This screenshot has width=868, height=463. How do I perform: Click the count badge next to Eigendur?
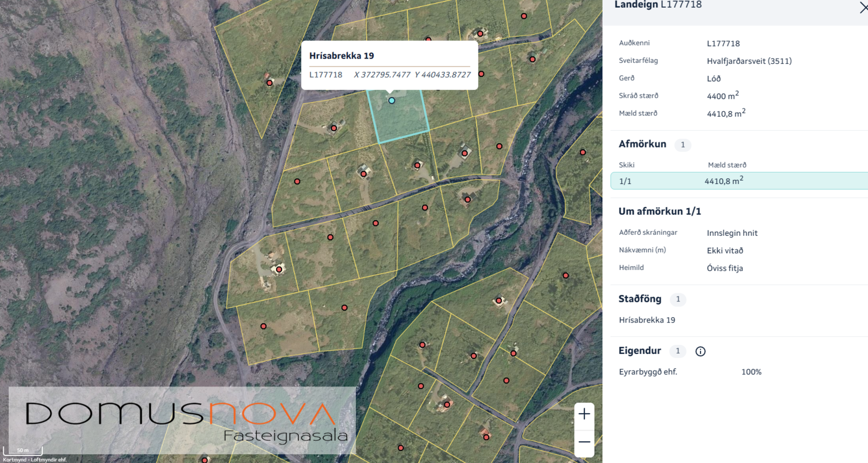(678, 351)
